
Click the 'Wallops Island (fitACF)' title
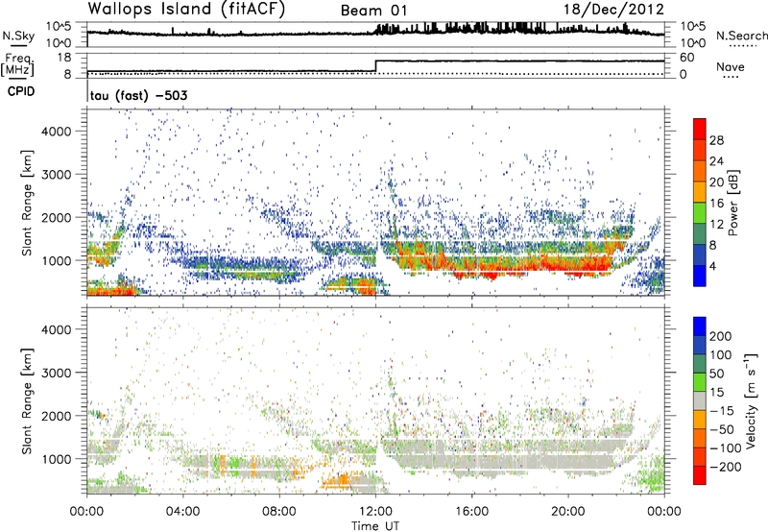click(x=186, y=9)
